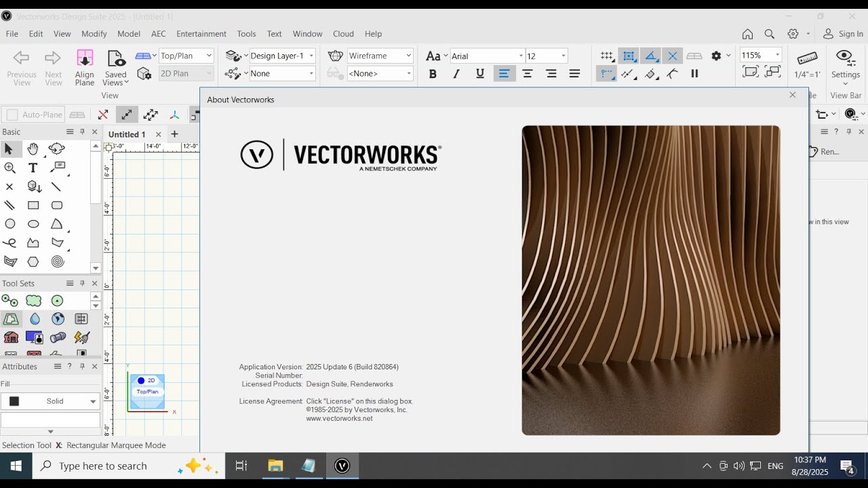Open Saved Views
Viewport: 868px width, 488px height.
(116, 67)
